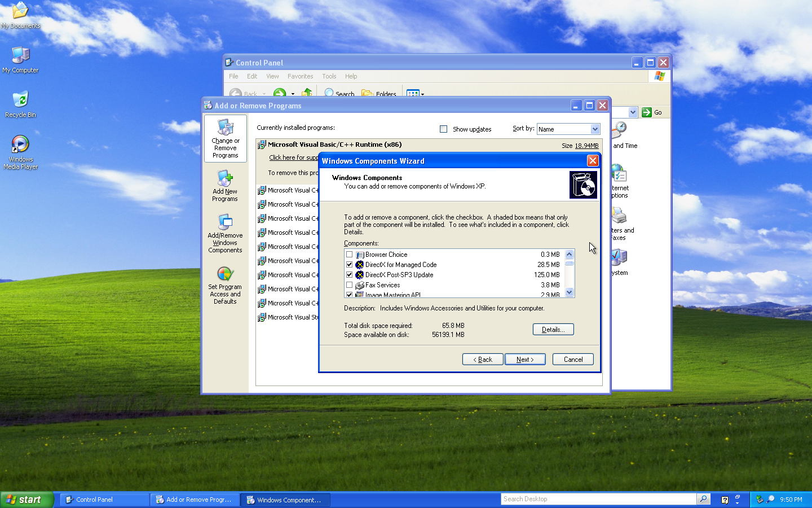This screenshot has height=508, width=812.
Task: Select Microsoft Visual Studio entry in programs list
Action: (288, 317)
